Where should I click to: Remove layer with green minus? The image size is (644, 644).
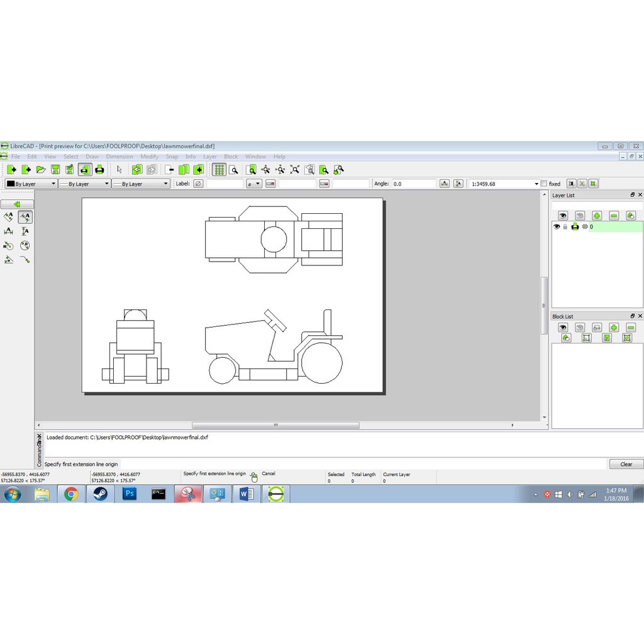click(614, 216)
